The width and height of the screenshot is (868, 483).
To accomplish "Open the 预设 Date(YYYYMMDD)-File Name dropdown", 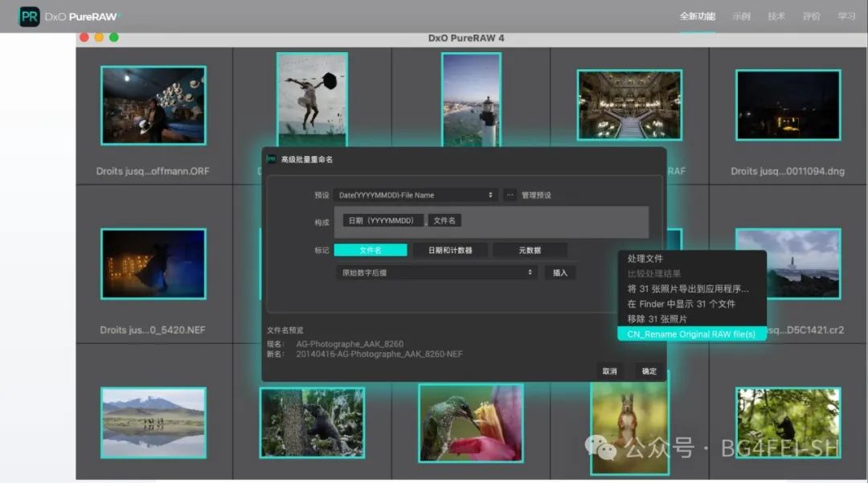I will pos(416,194).
